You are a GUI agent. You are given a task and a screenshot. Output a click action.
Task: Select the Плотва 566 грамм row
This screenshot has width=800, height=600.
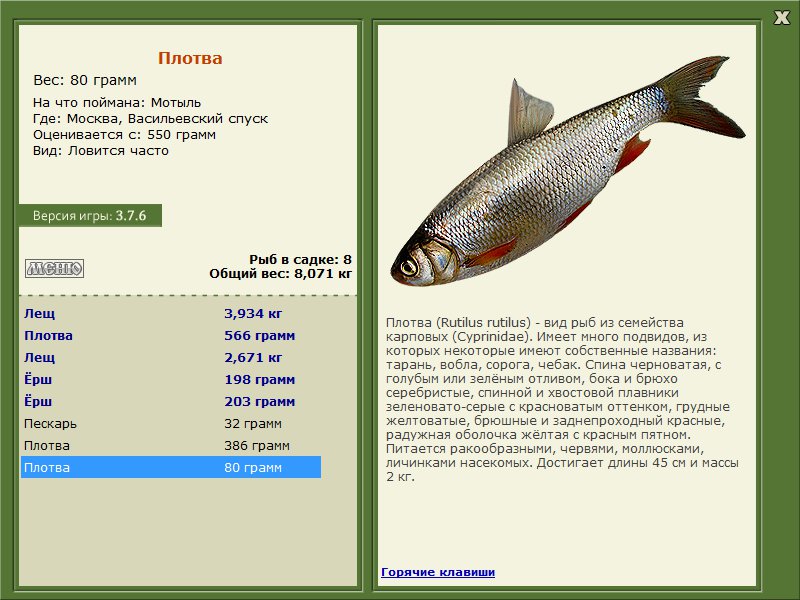point(171,335)
